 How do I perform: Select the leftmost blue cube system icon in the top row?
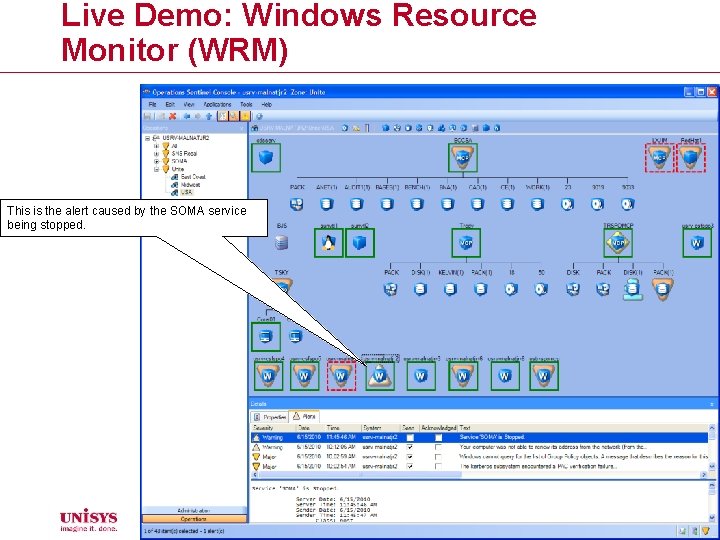(x=266, y=158)
